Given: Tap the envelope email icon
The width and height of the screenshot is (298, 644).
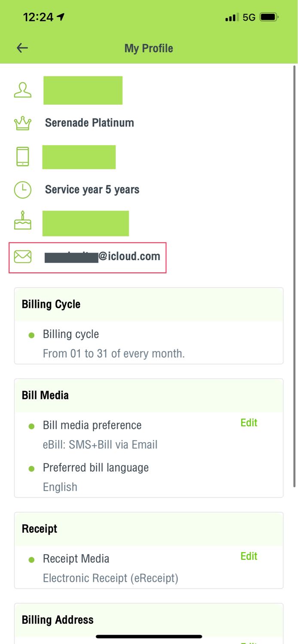Looking at the screenshot, I should click(x=23, y=257).
